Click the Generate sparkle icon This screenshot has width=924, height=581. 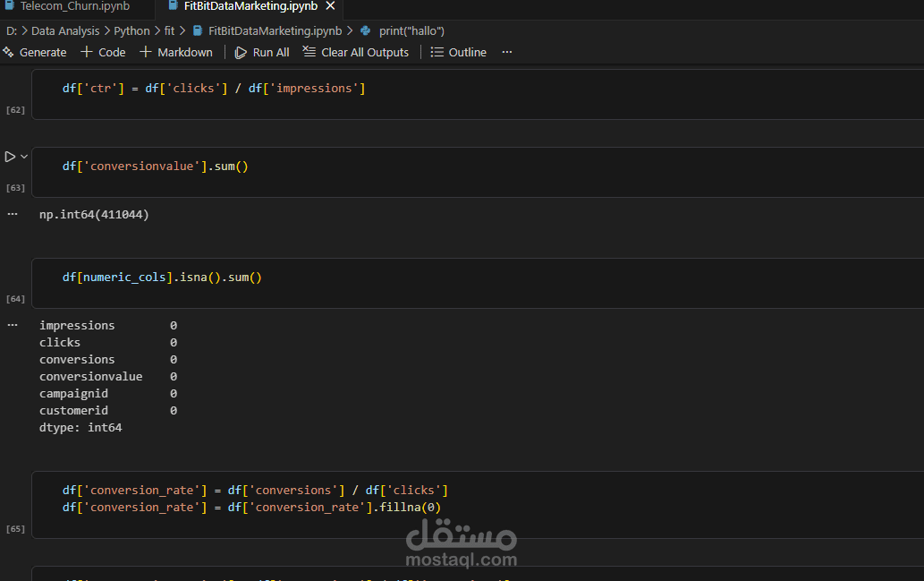click(8, 52)
